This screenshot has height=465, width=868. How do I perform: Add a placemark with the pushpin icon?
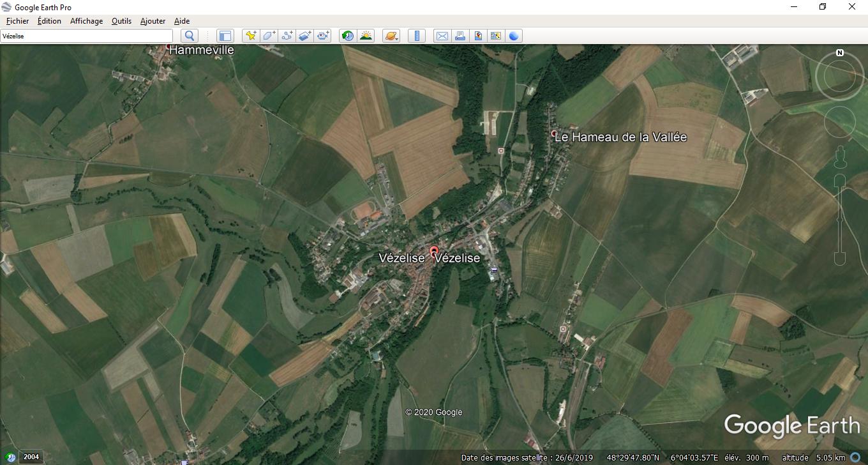(x=251, y=36)
